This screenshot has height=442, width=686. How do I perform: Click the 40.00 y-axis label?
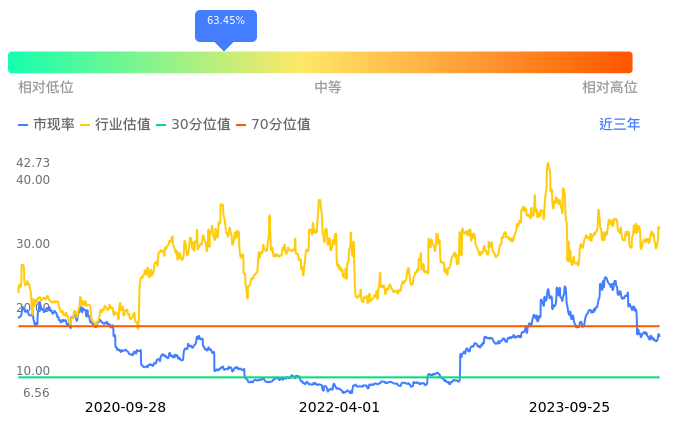coord(34,180)
